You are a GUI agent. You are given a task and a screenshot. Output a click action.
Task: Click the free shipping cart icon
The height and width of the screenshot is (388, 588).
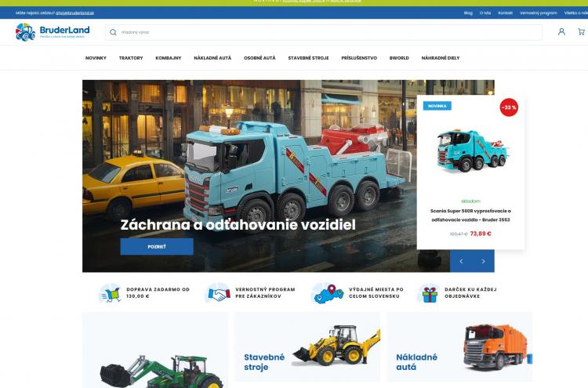pyautogui.click(x=111, y=293)
